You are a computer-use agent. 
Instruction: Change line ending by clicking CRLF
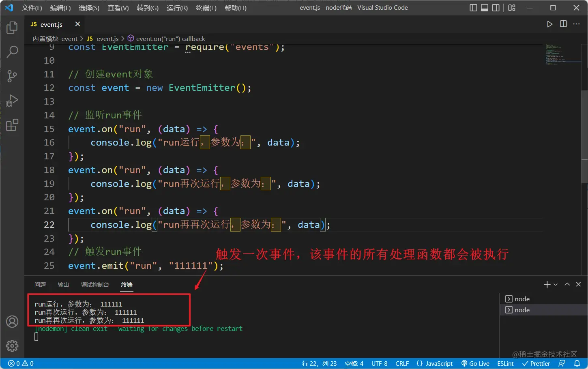(x=402, y=363)
